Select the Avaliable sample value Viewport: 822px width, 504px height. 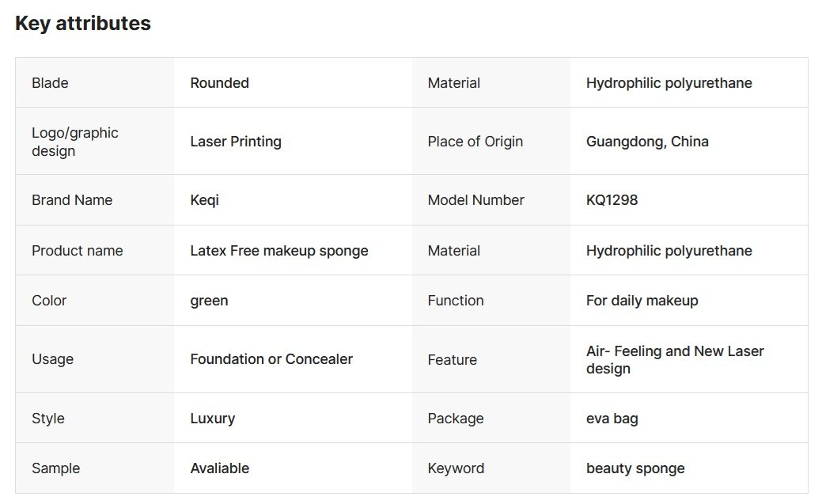coord(219,468)
